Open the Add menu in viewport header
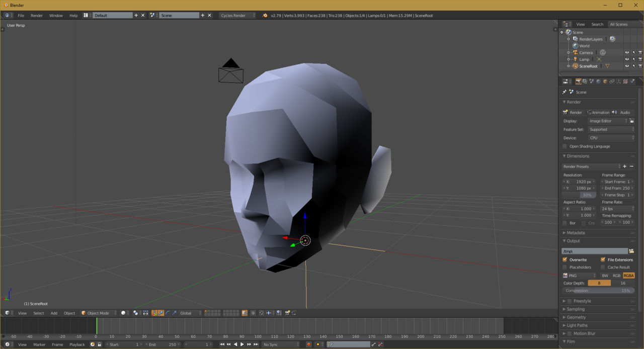Screen dimensions: 644x349 54,313
